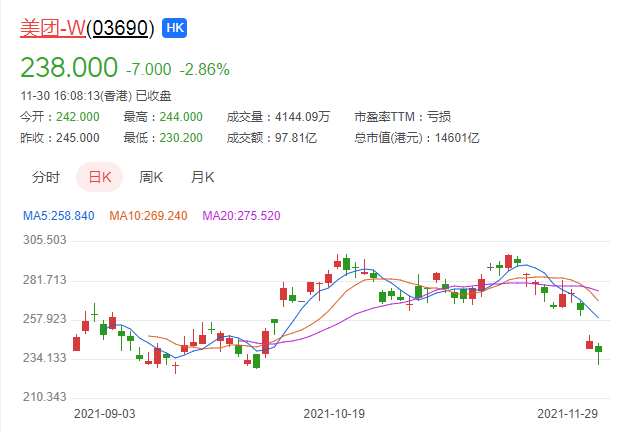Switch to the 月K monthly chart tab

(x=202, y=177)
